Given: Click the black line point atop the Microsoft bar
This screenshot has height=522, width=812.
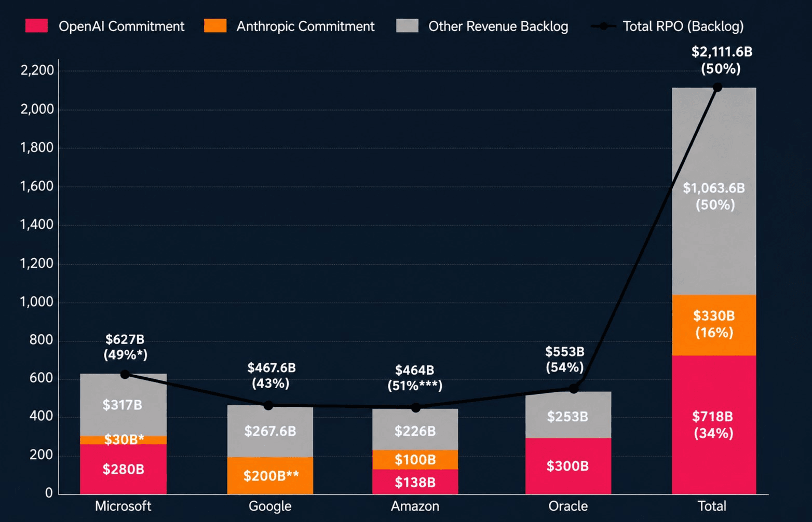Looking at the screenshot, I should click(125, 374).
